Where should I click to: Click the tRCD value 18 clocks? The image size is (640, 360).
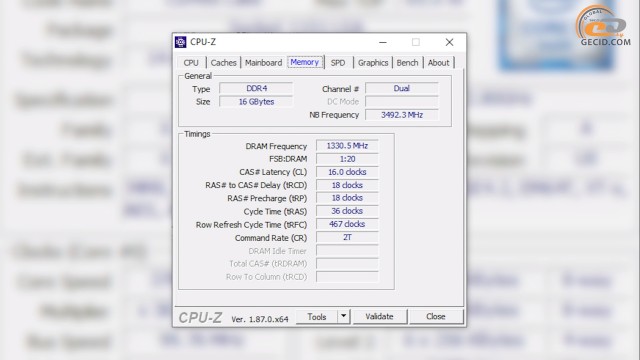pyautogui.click(x=347, y=185)
